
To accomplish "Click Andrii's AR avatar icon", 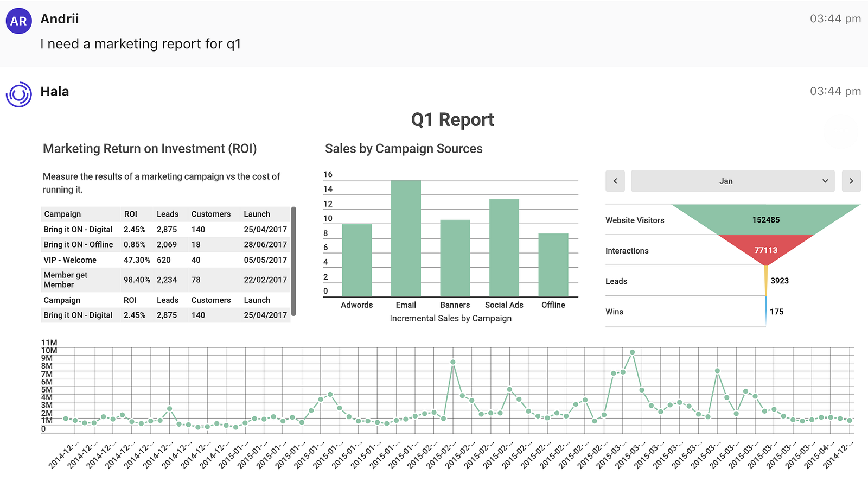I will 18,21.
